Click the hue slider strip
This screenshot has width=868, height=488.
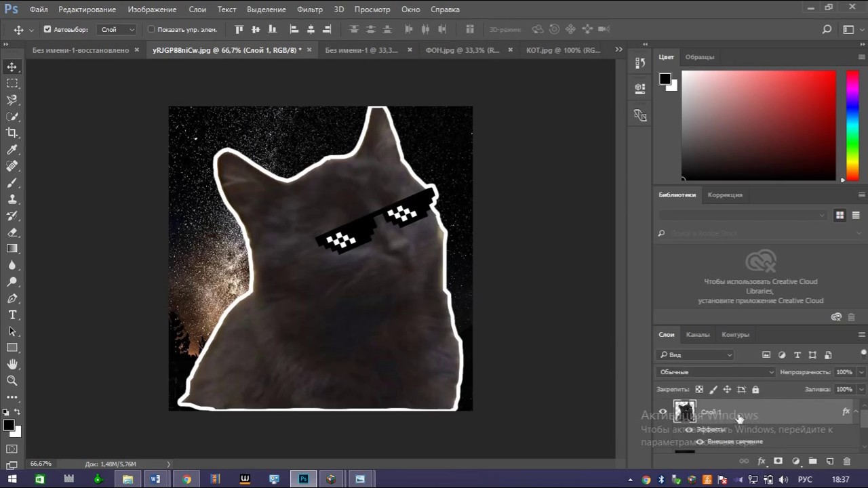(852, 125)
